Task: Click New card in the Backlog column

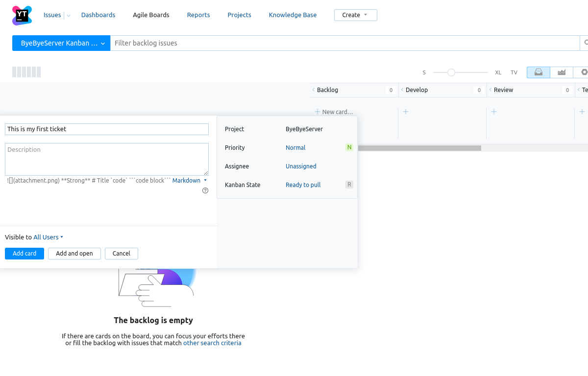Action: [x=334, y=112]
